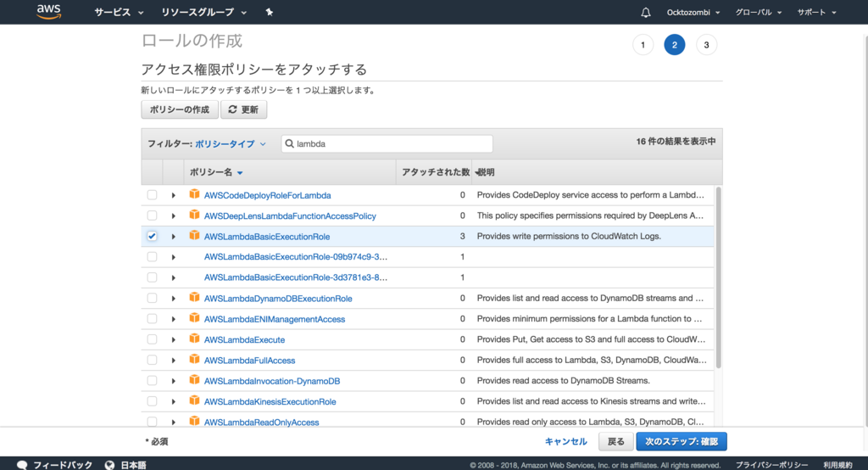This screenshot has height=470, width=868.
Task: Click the feedback speech bubble icon
Action: [22, 465]
